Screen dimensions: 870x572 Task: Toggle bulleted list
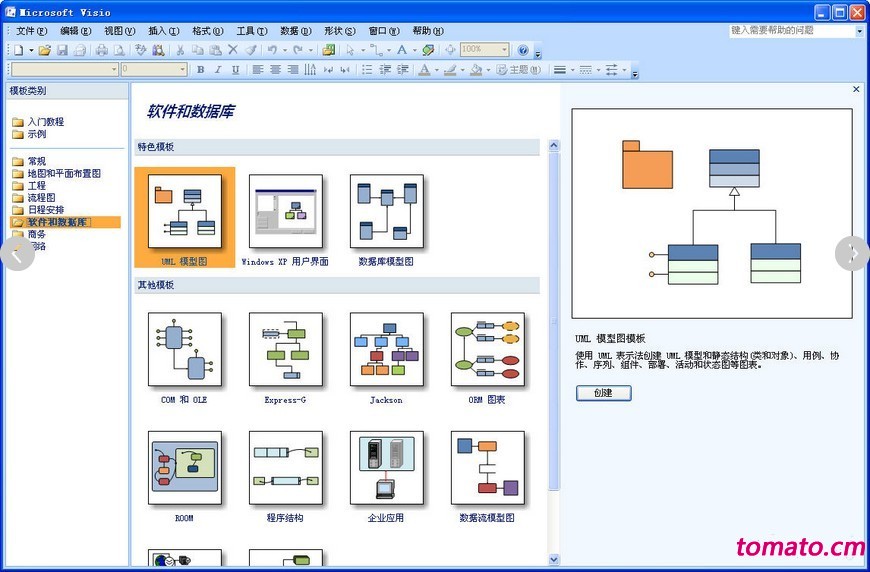(367, 70)
